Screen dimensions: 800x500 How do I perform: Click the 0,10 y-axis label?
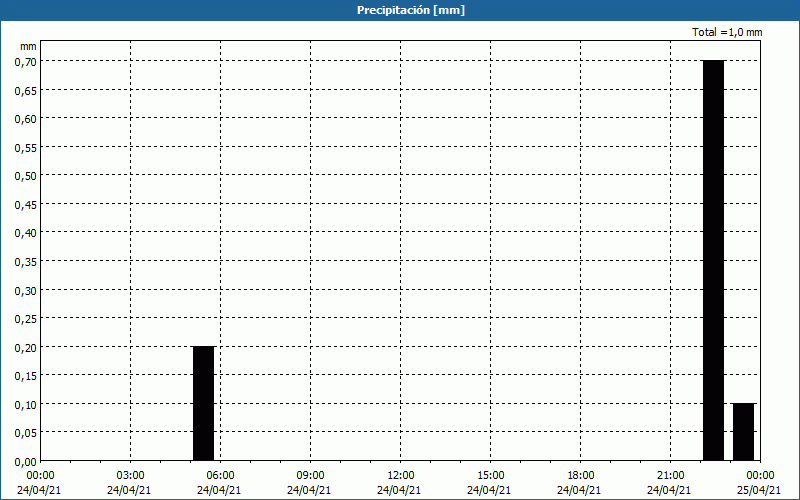coord(26,405)
